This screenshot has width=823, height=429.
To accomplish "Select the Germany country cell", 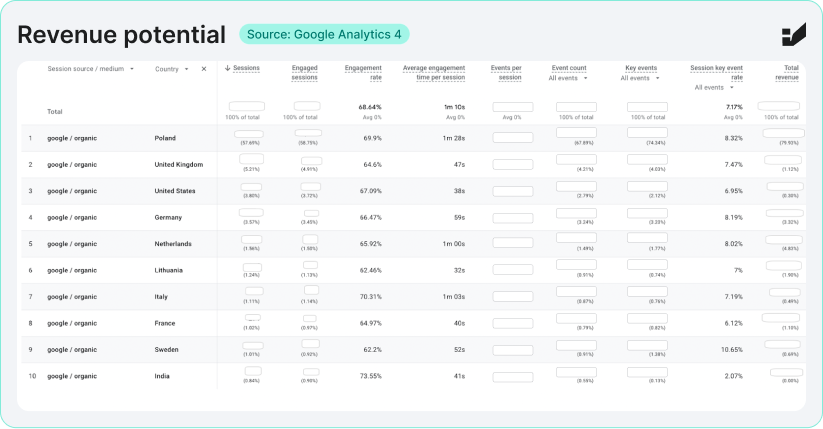I will point(168,217).
